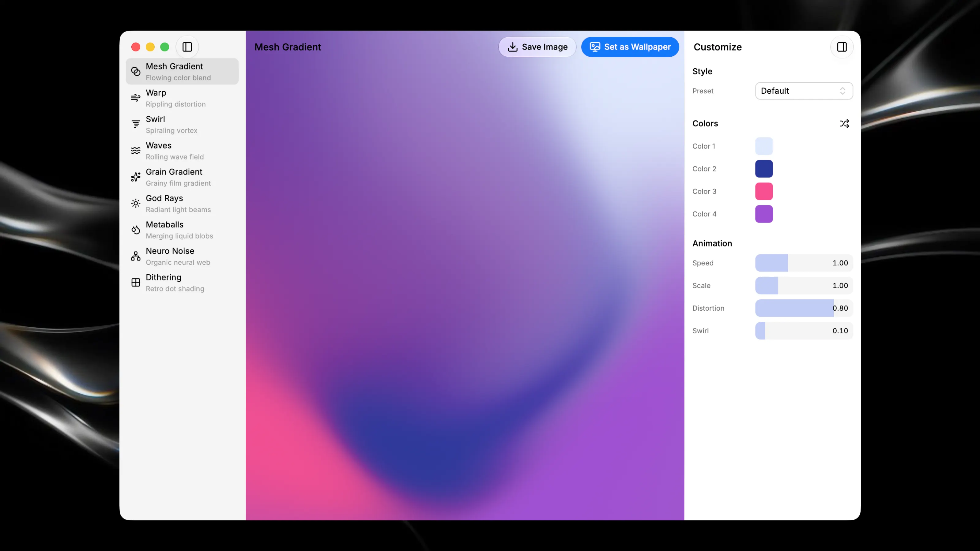Image resolution: width=980 pixels, height=551 pixels.
Task: Open the Color 3 pink swatch
Action: coord(764,191)
